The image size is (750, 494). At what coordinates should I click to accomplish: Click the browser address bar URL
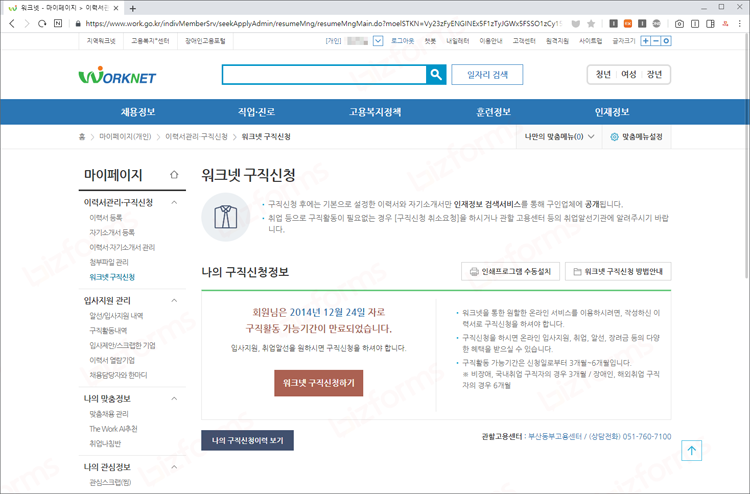click(x=323, y=23)
